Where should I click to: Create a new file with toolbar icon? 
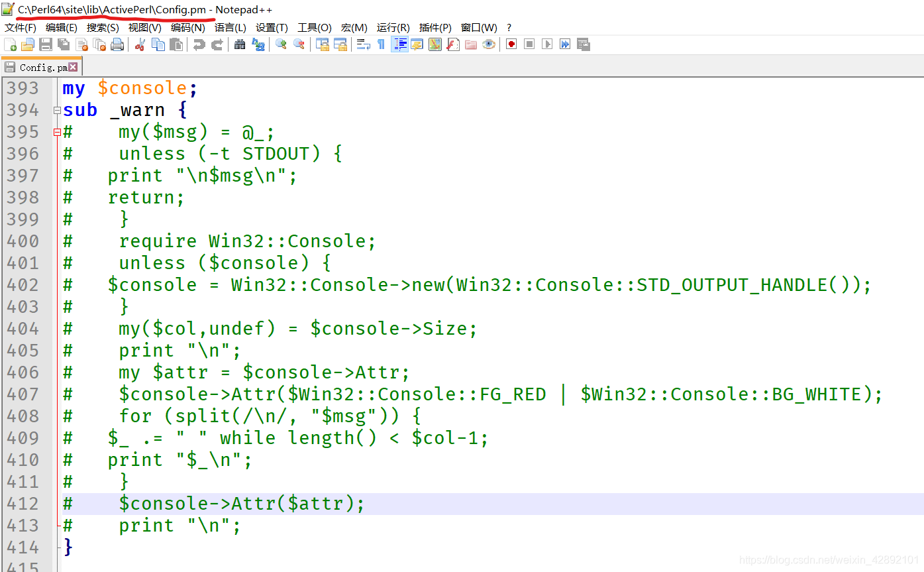click(10, 44)
